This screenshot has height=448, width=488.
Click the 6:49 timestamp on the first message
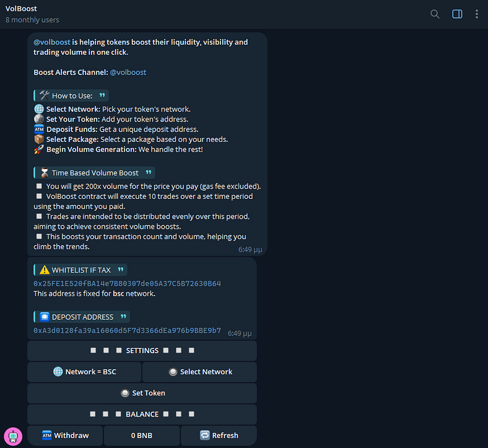[x=250, y=250]
